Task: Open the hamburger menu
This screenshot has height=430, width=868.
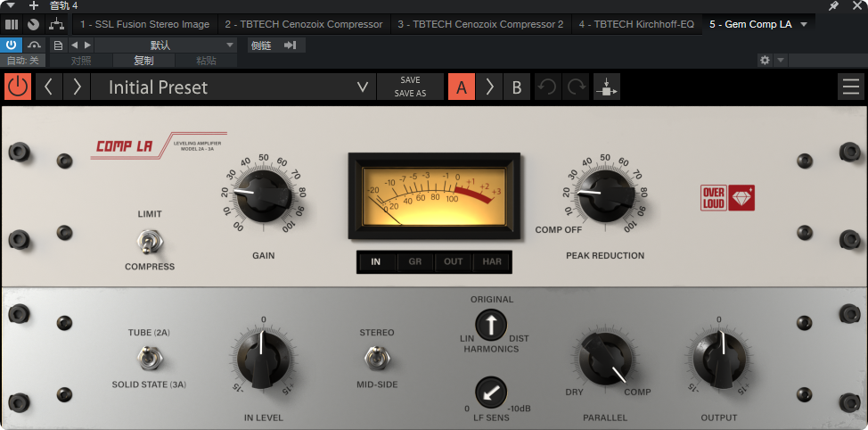Action: point(851,87)
